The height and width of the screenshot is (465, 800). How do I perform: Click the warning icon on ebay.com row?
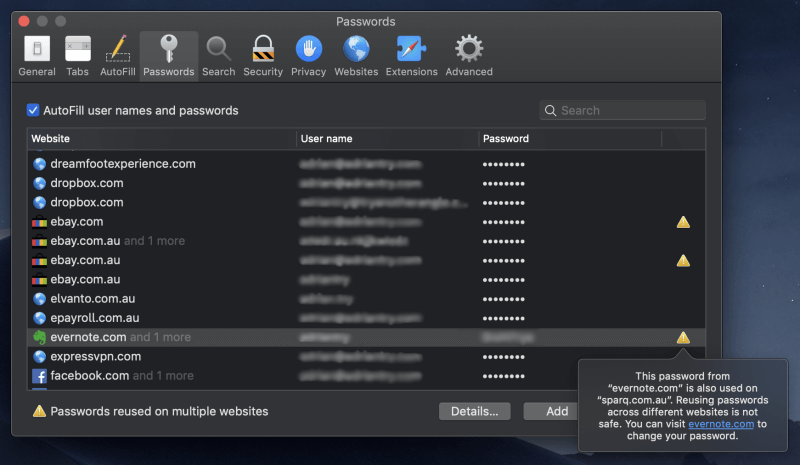683,222
